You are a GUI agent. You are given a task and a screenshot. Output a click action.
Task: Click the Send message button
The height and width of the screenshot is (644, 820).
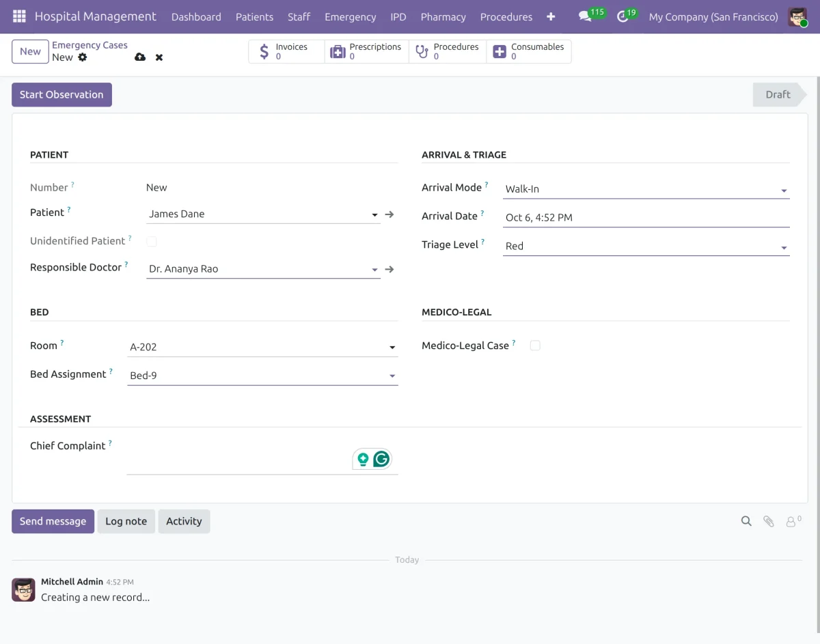(53, 521)
